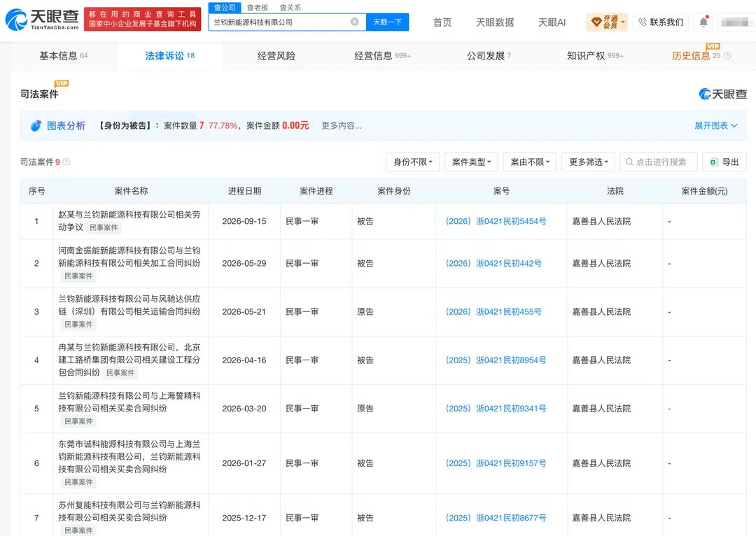Screen dimensions: 756x536
Task: Switch to the 经营风险 tab
Action: pyautogui.click(x=276, y=56)
